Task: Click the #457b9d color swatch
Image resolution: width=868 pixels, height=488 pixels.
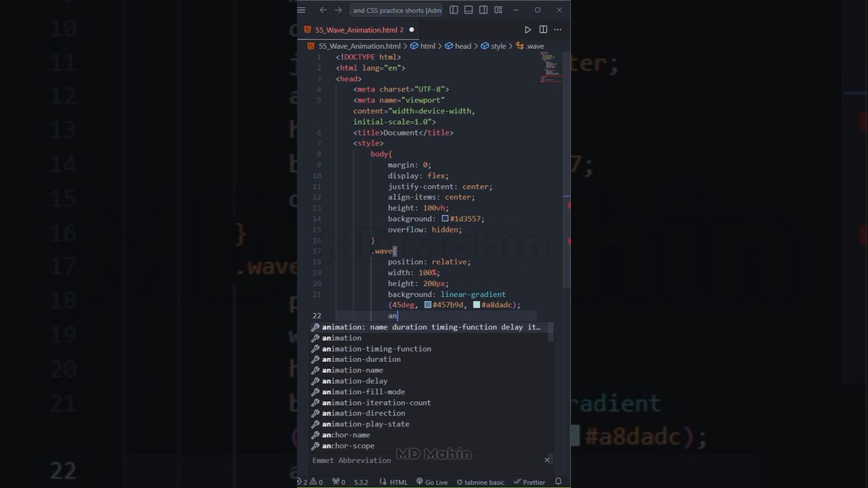Action: point(428,305)
